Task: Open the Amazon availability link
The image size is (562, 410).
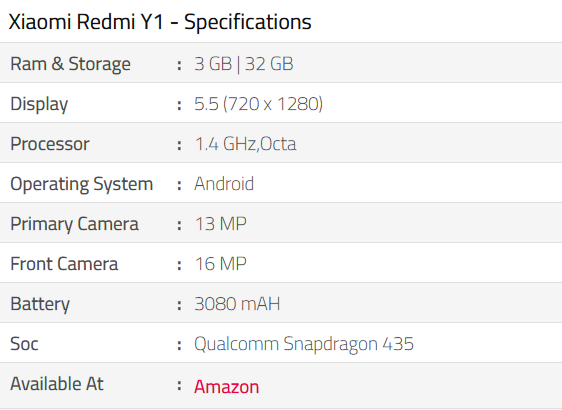Action: pyautogui.click(x=227, y=387)
